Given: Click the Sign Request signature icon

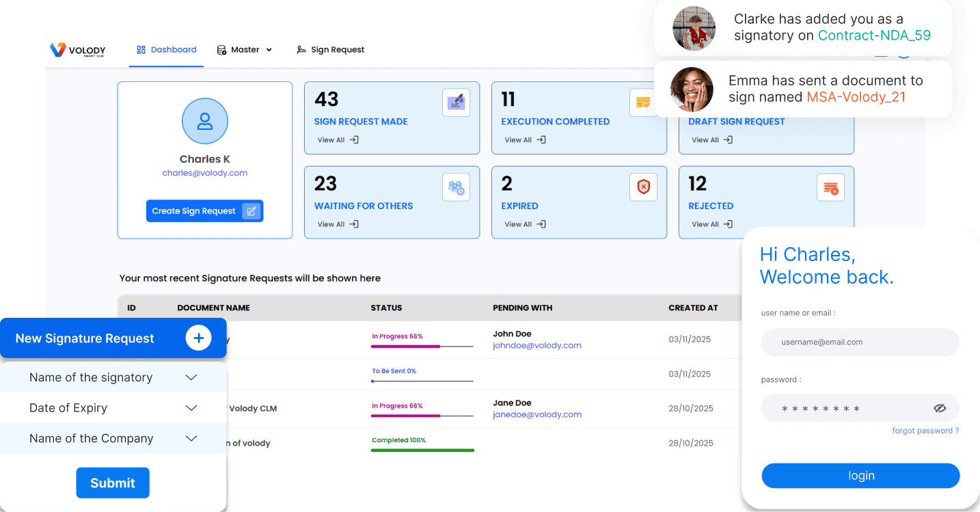Looking at the screenshot, I should click(301, 50).
